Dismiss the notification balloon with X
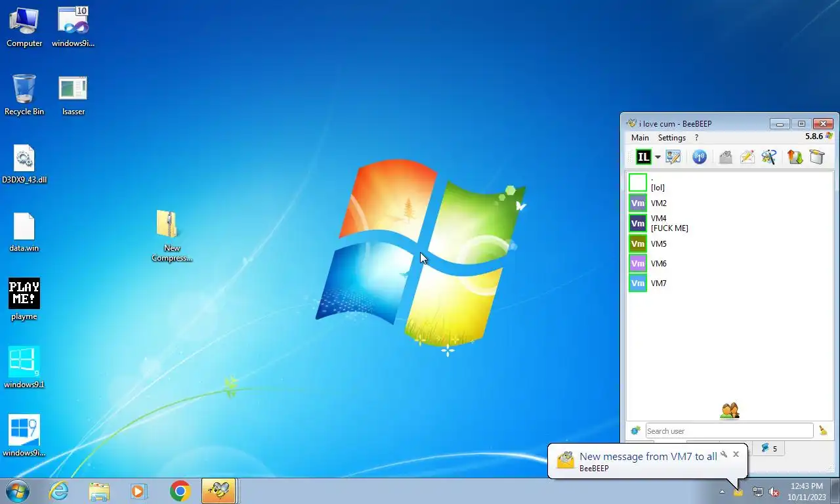 [736, 454]
